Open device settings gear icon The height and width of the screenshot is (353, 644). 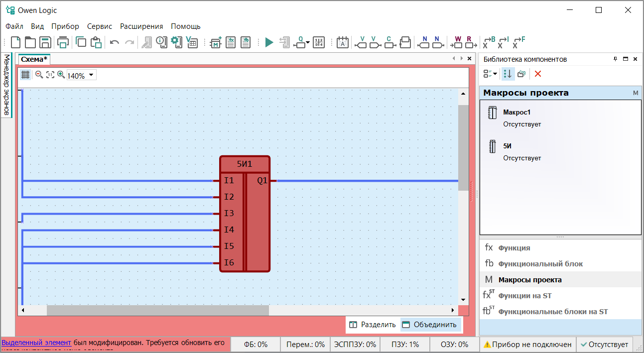click(176, 43)
